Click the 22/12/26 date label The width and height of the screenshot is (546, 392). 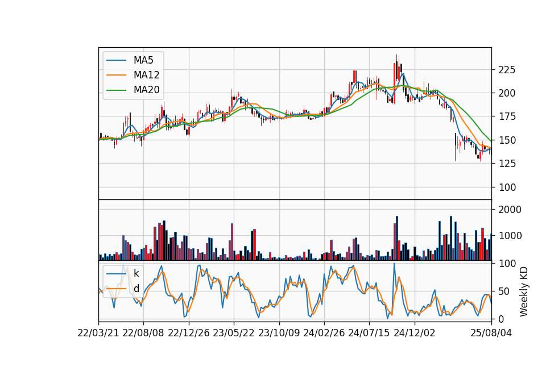(189, 333)
